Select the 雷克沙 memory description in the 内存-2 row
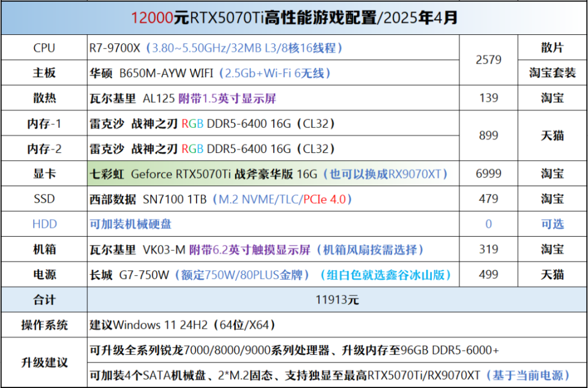The image size is (588, 388). point(273,149)
